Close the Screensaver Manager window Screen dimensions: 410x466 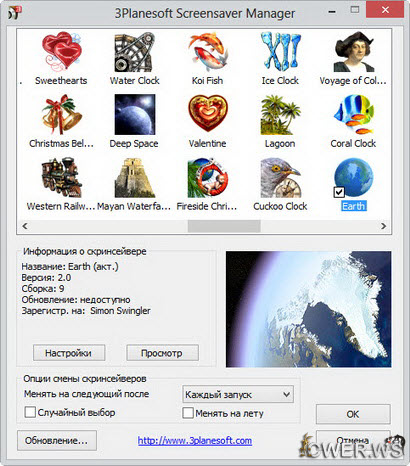(x=385, y=10)
